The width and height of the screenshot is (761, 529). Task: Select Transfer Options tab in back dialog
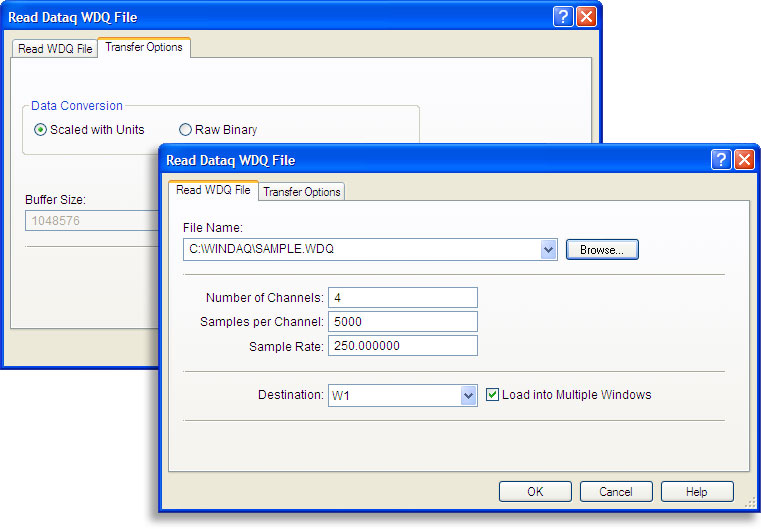tap(144, 47)
